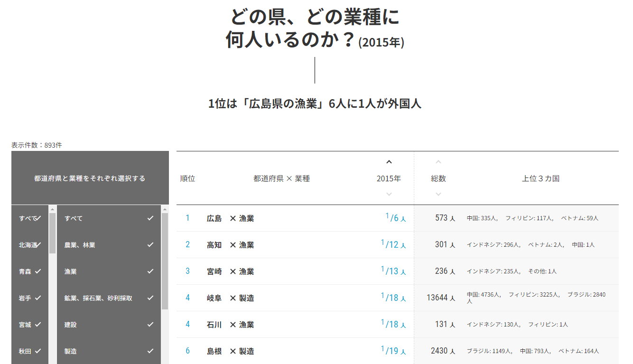Click the 2430人 total value
This screenshot has width=633, height=364.
[x=443, y=351]
